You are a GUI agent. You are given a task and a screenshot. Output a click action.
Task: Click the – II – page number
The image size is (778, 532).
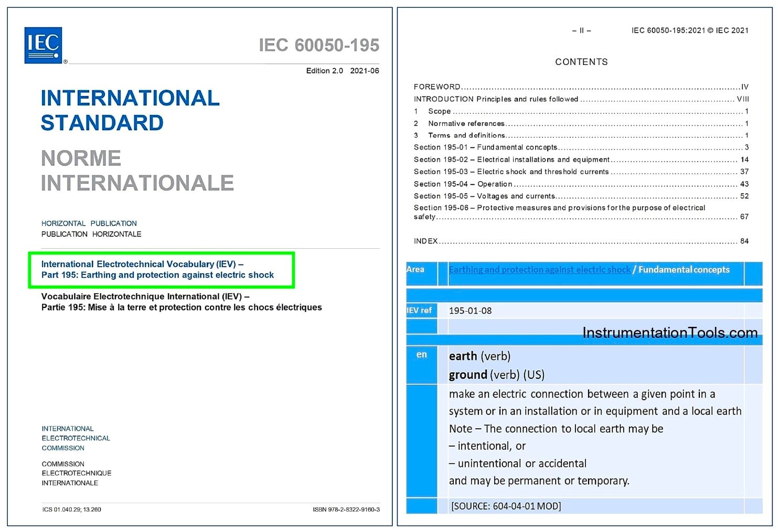[x=581, y=30]
